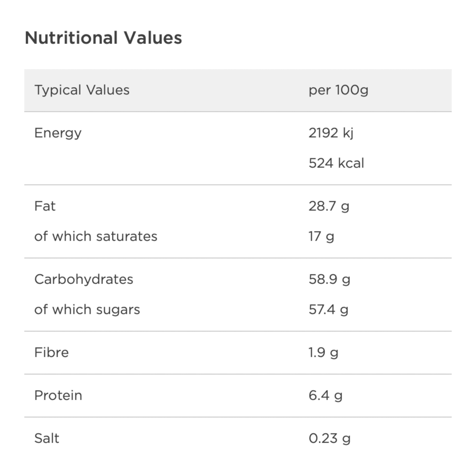Select the of which sugars label

coord(87,310)
